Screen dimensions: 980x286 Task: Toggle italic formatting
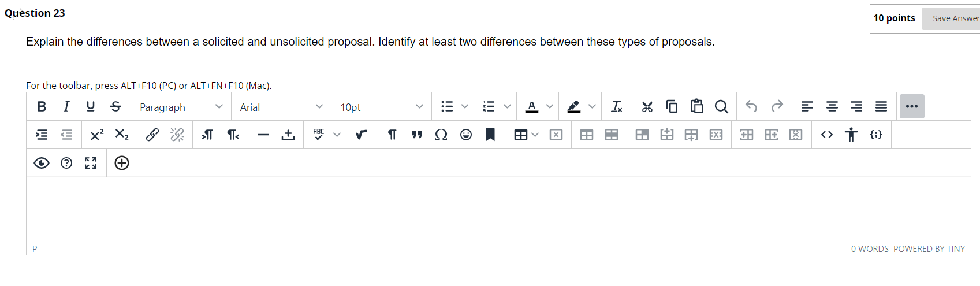coord(66,106)
